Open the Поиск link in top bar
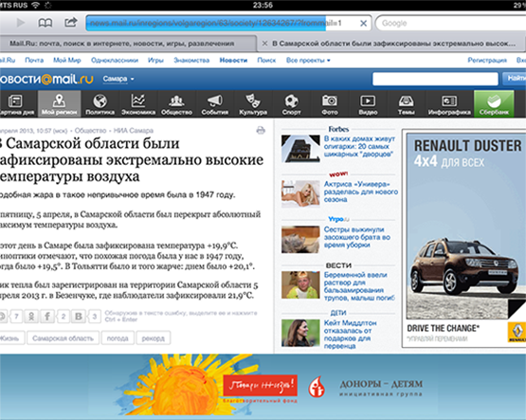 point(266,60)
